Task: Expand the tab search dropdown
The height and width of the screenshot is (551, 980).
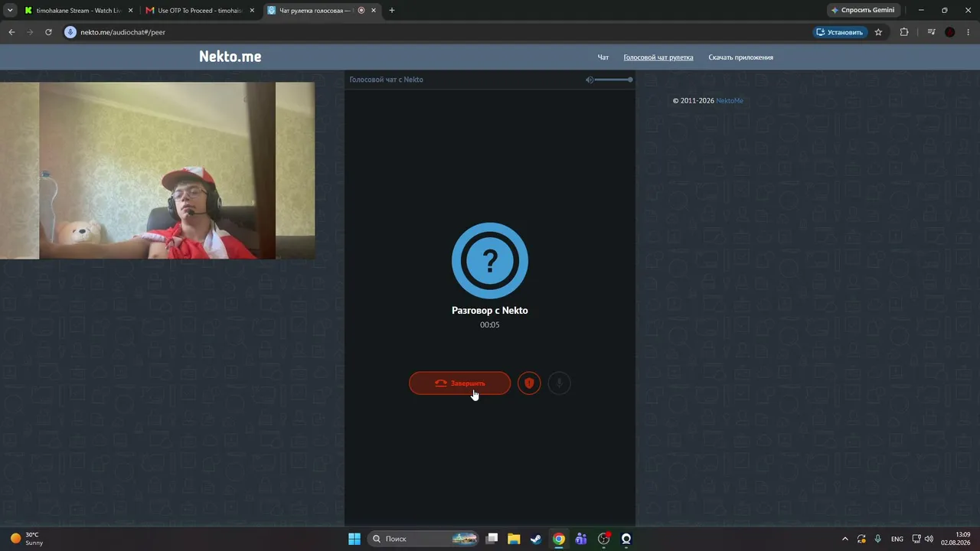Action: (10, 11)
